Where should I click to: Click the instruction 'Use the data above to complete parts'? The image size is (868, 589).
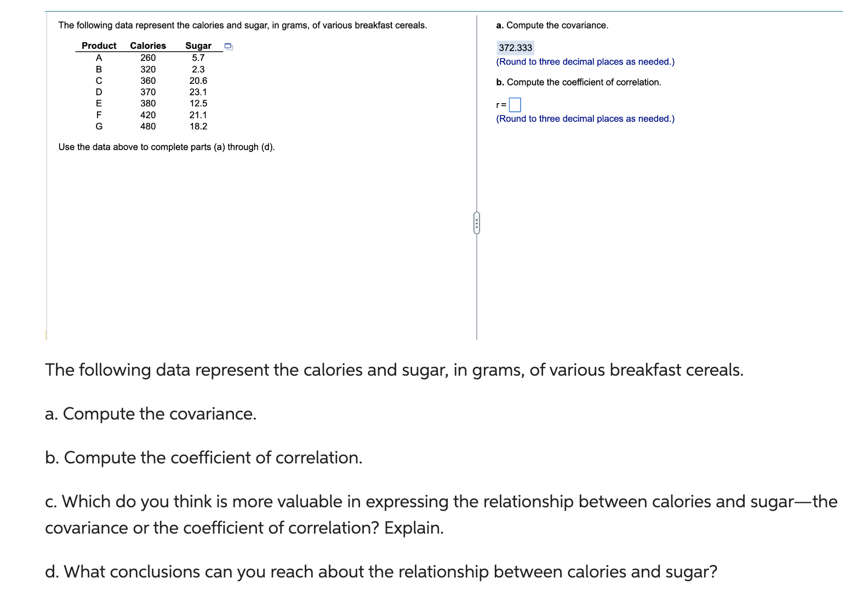coord(167,147)
